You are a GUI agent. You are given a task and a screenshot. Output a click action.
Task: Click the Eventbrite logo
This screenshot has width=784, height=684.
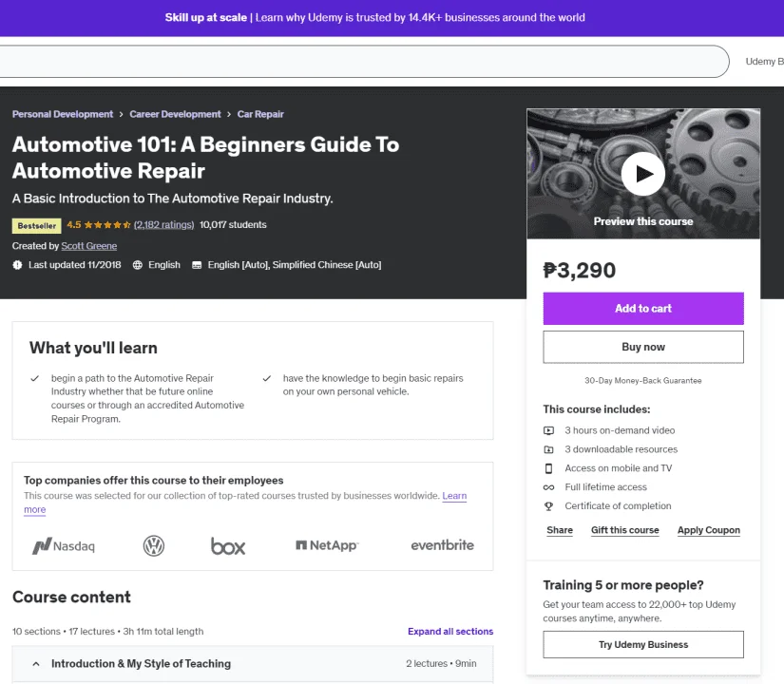442,545
